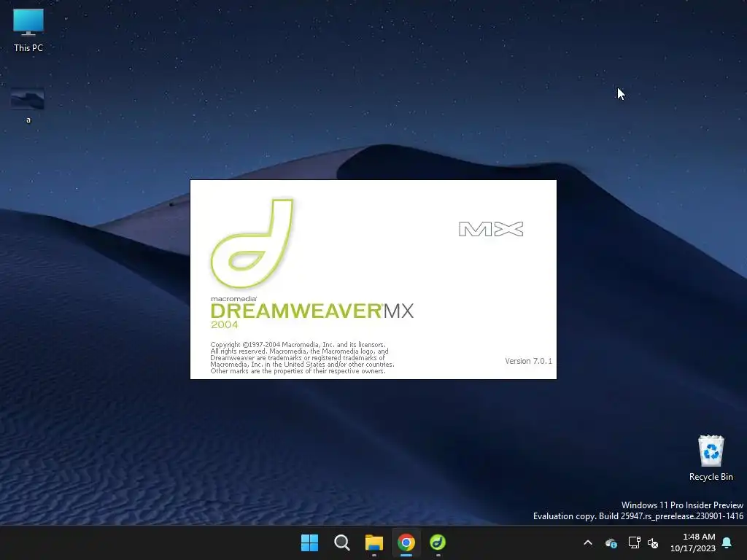
Task: Open the clock showing 1:48 AM
Action: (693, 542)
